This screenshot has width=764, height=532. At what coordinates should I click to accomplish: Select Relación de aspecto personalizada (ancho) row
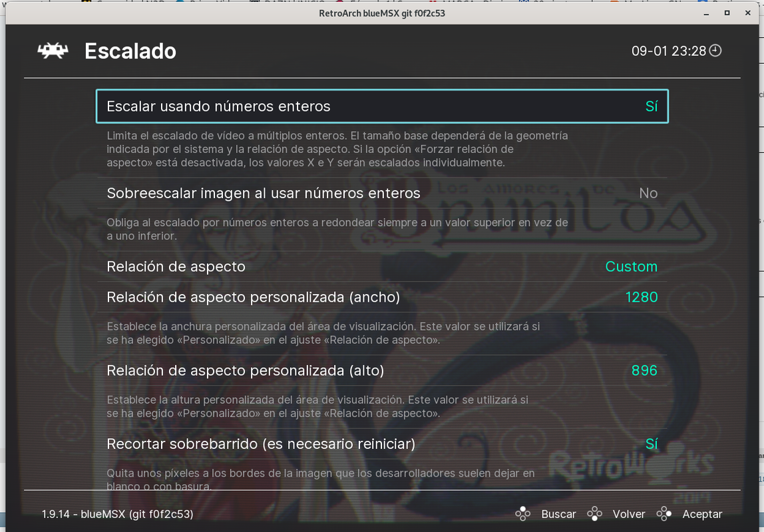382,297
